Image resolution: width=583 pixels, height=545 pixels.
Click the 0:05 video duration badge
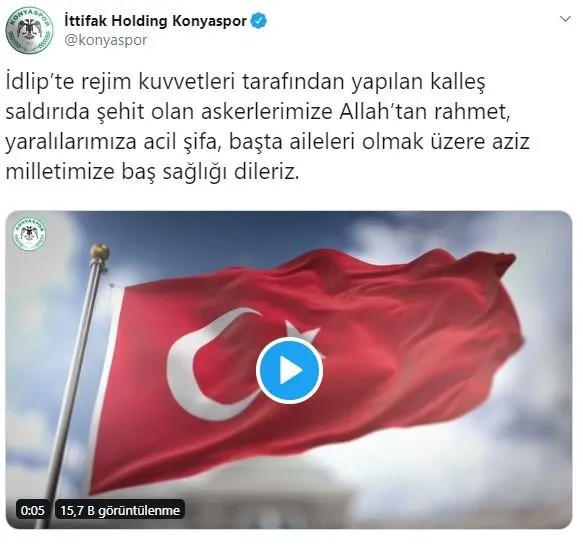pos(33,510)
